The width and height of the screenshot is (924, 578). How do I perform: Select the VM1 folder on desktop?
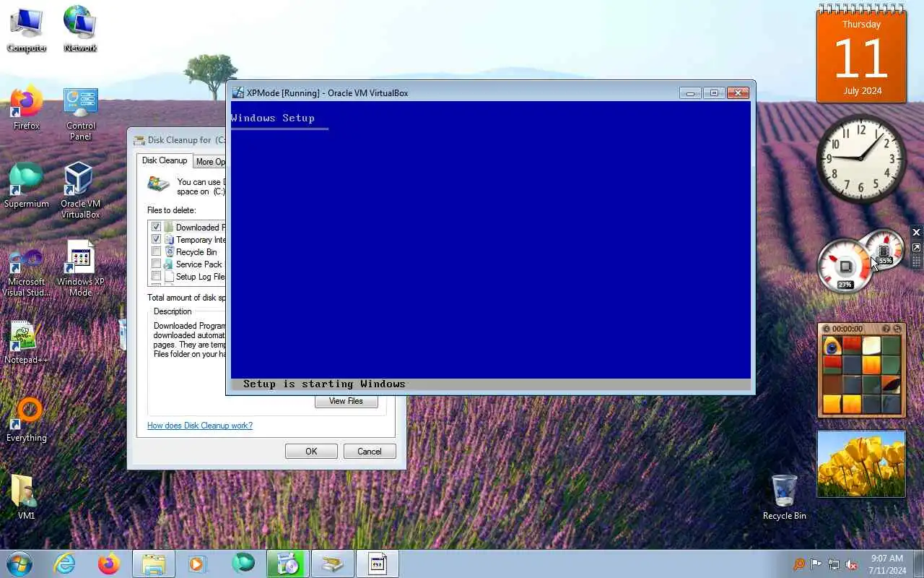coord(27,497)
